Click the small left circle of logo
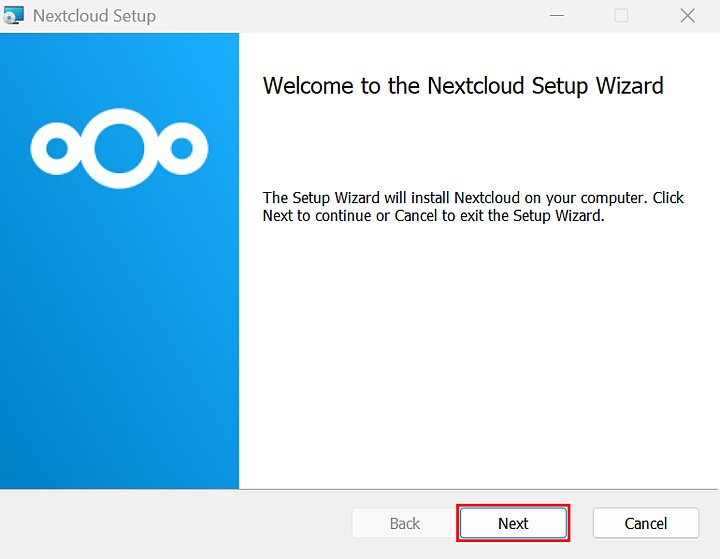Viewport: 720px width, 559px height. point(57,149)
